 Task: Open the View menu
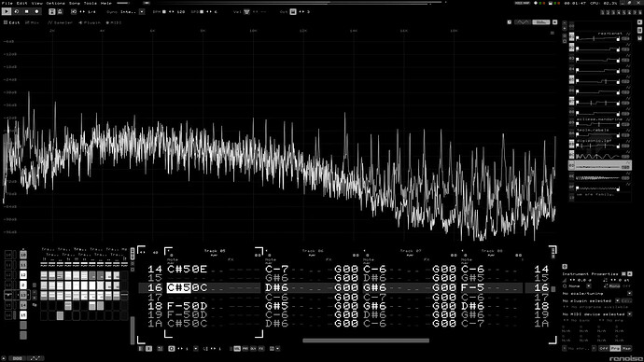click(x=37, y=3)
